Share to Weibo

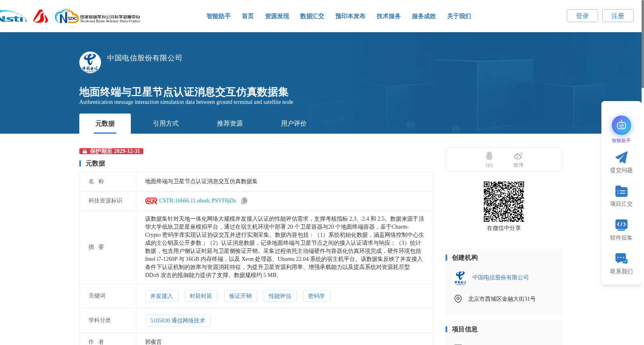pyautogui.click(x=518, y=159)
